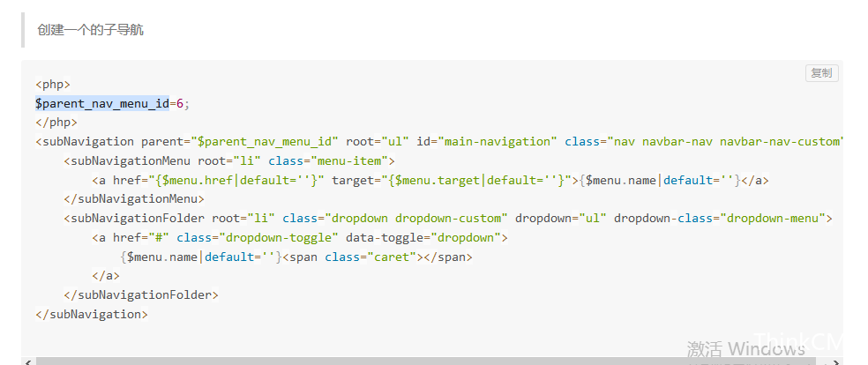Viewport: 868px width, 365px height.
Task: Click the closing </subNavigation> tag
Action: (x=92, y=314)
